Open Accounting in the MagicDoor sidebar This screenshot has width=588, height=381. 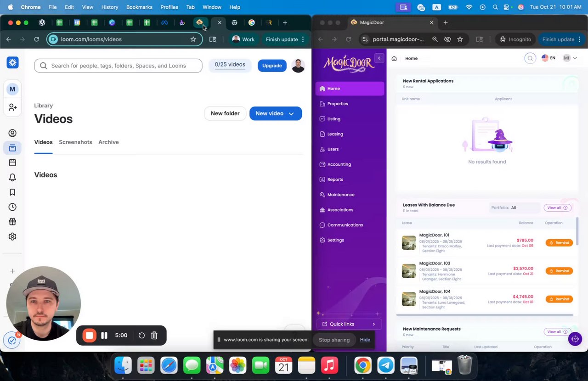point(350,164)
